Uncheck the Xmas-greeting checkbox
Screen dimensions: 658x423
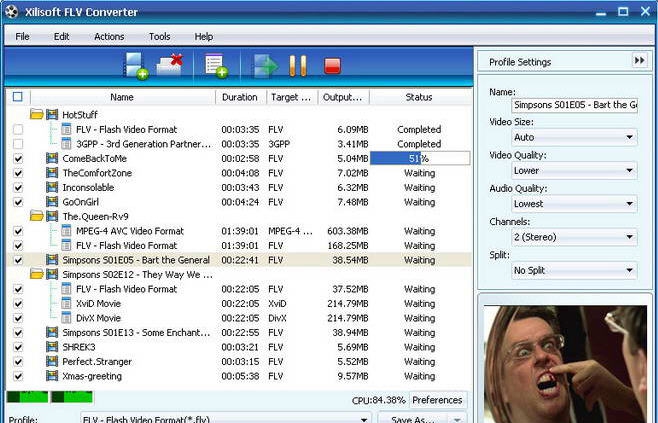tap(18, 376)
